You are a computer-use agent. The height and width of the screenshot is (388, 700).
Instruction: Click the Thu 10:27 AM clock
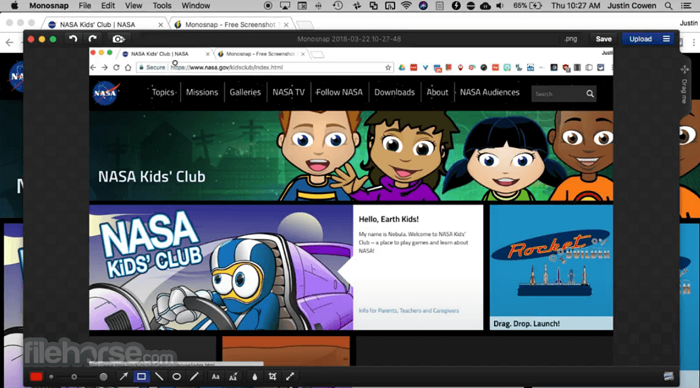pyautogui.click(x=575, y=6)
